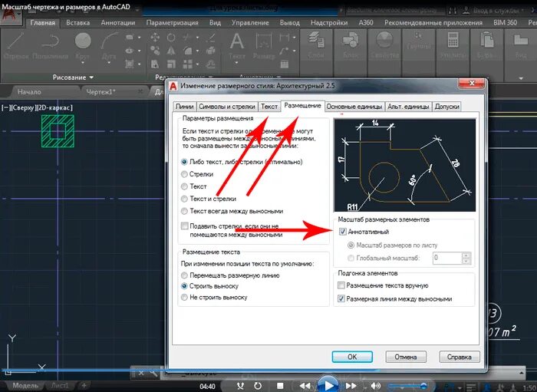Open the 'Вставка' ribbon tab

(x=77, y=22)
